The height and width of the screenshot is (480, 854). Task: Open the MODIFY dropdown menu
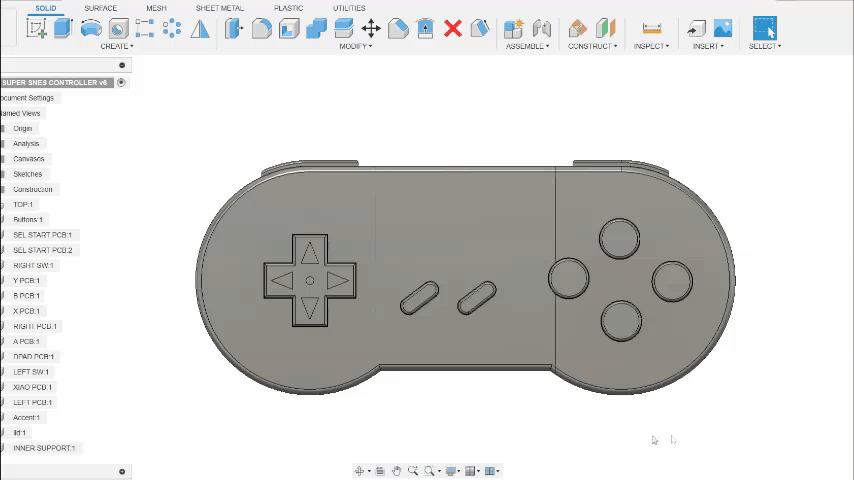[356, 46]
